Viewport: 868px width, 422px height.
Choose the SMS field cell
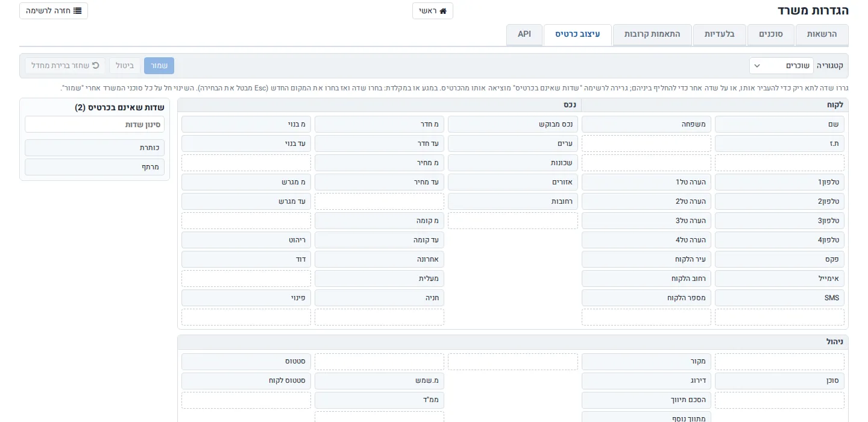pyautogui.click(x=779, y=298)
